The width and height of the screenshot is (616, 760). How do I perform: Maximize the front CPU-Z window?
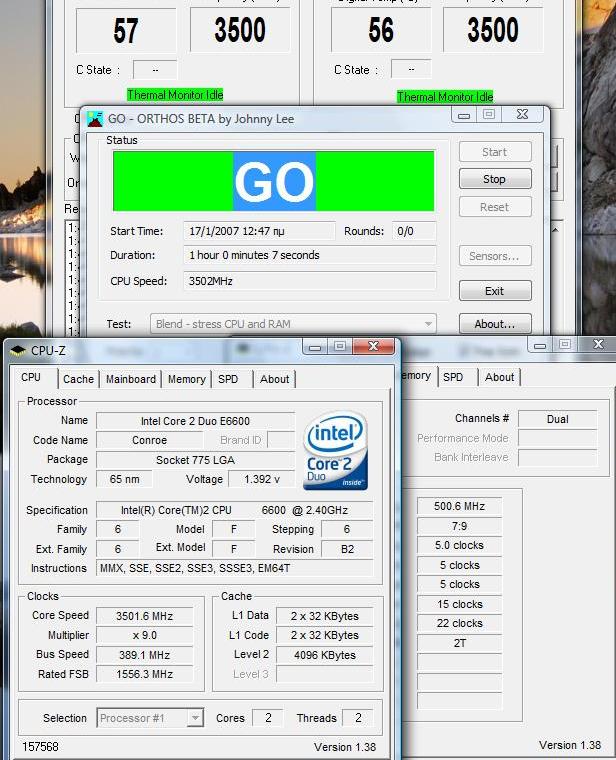point(340,347)
